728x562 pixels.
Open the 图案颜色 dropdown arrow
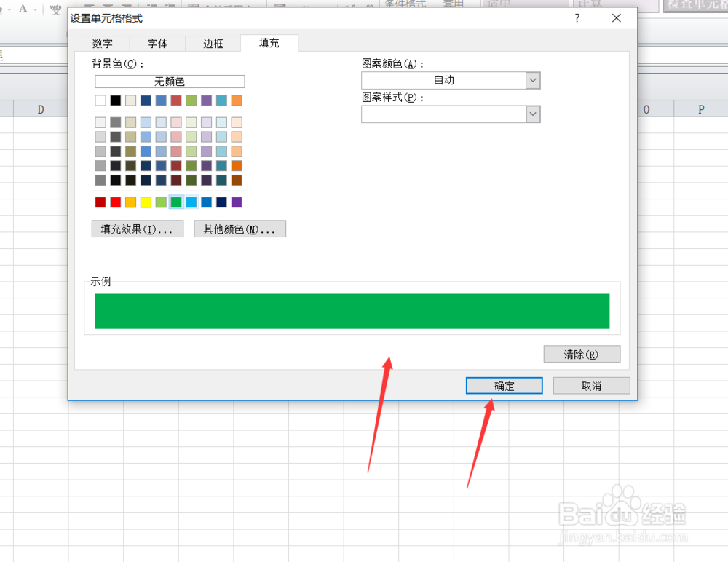(533, 80)
